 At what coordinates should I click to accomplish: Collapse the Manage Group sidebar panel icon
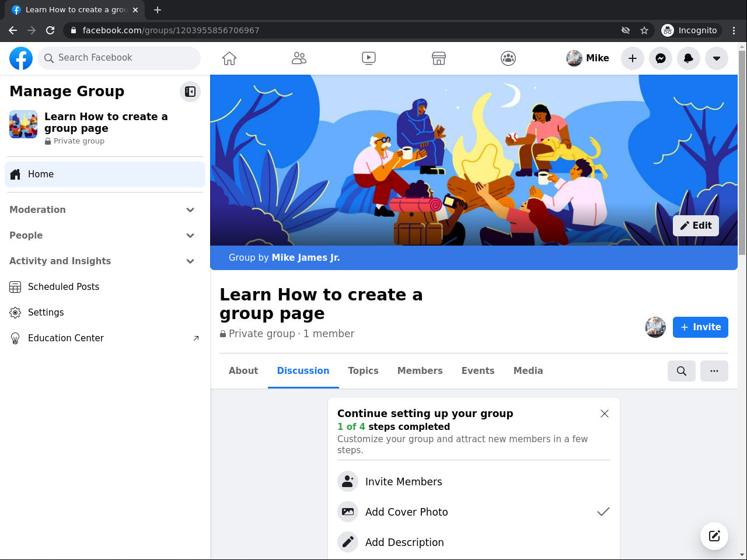[x=190, y=92]
